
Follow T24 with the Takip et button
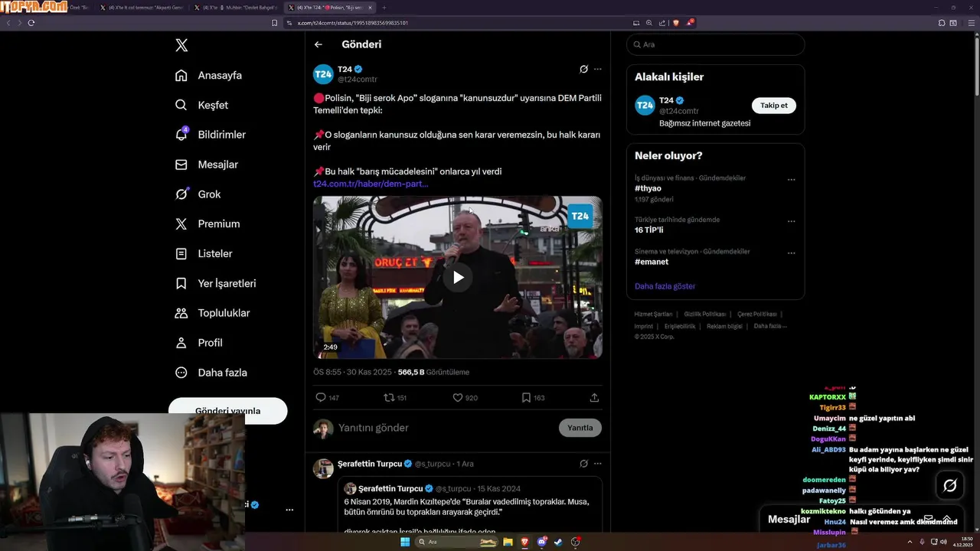click(x=773, y=106)
